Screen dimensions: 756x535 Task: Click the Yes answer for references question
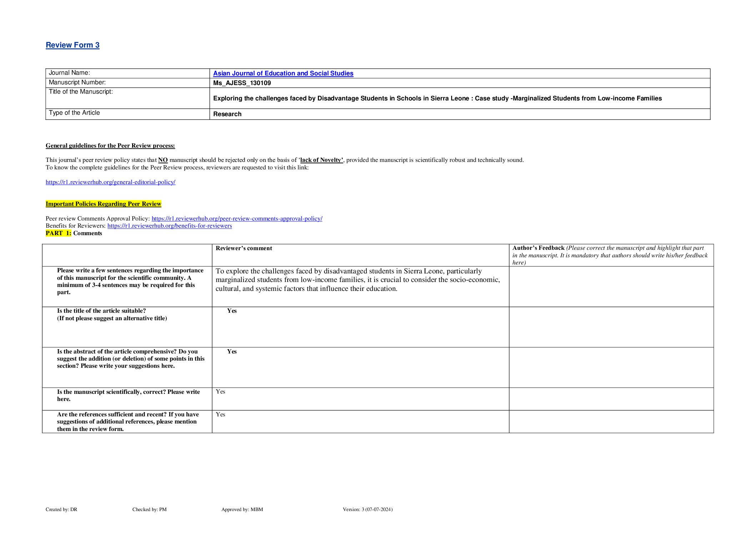pyautogui.click(x=220, y=415)
